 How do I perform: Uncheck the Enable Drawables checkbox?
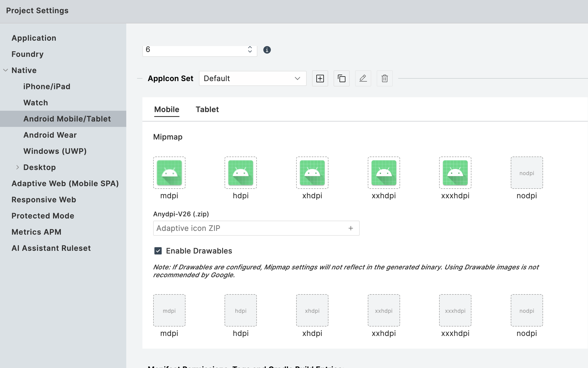point(158,251)
